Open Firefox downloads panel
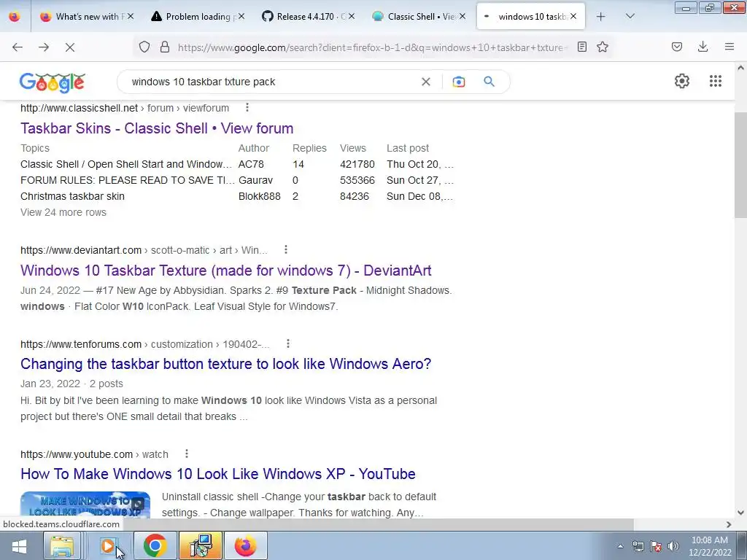 click(703, 47)
